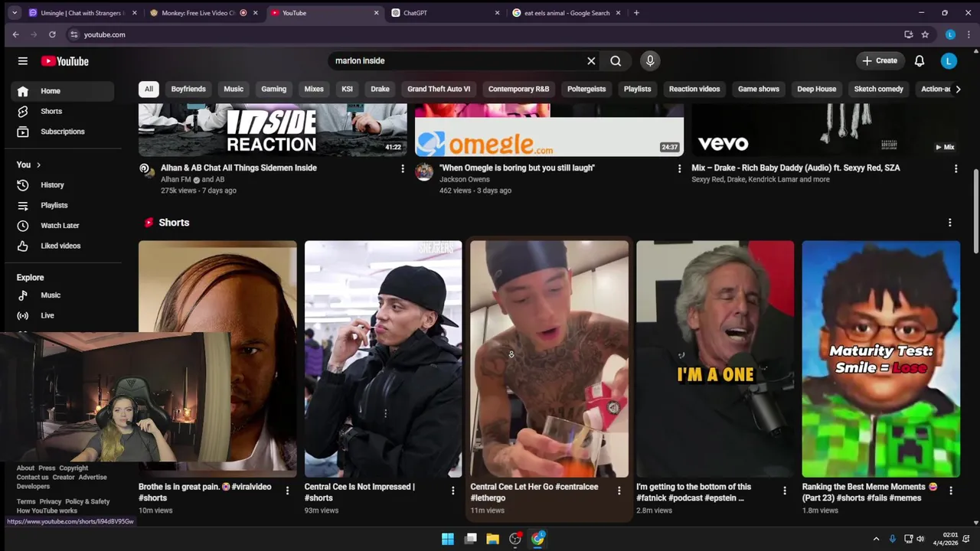
Task: Open options for Drake Rich Baby Daddy mix
Action: (x=955, y=168)
